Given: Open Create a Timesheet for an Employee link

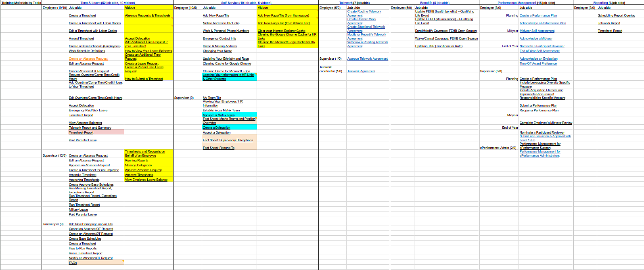Looking at the screenshot, I should 94,170.
